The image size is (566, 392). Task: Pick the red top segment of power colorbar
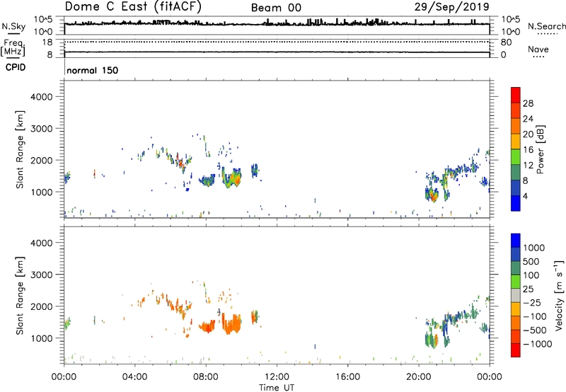coord(516,96)
